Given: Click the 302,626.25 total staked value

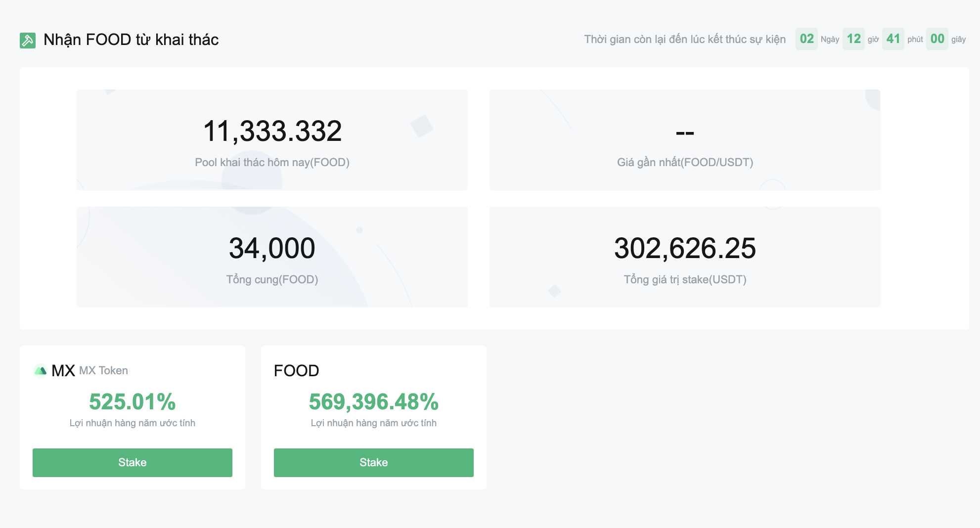Looking at the screenshot, I should pos(685,248).
